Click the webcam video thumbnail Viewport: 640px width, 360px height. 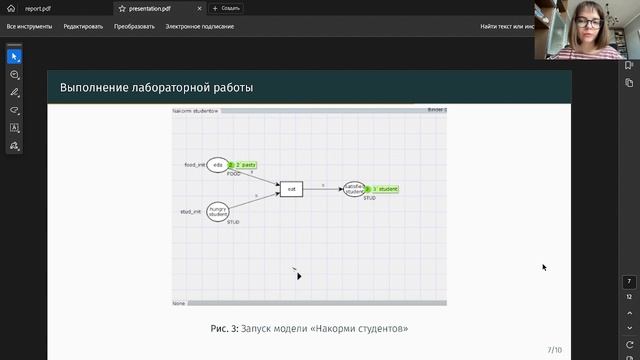(x=587, y=29)
